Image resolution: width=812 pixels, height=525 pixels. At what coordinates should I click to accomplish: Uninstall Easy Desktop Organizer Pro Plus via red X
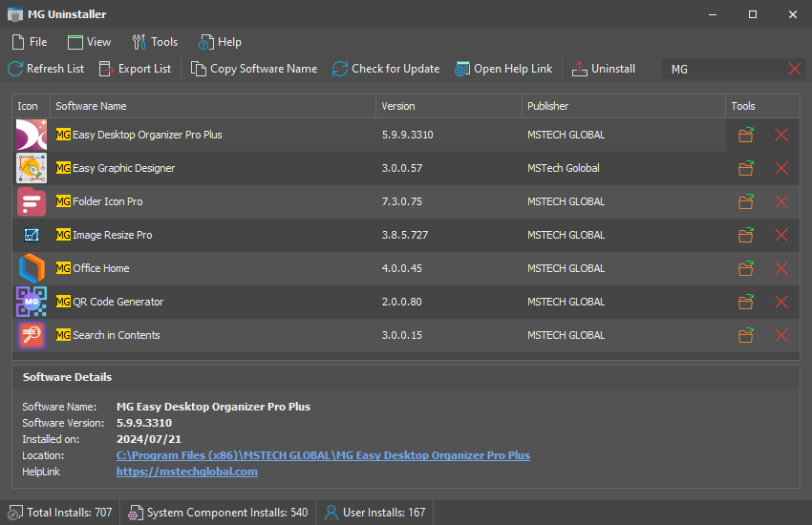781,135
